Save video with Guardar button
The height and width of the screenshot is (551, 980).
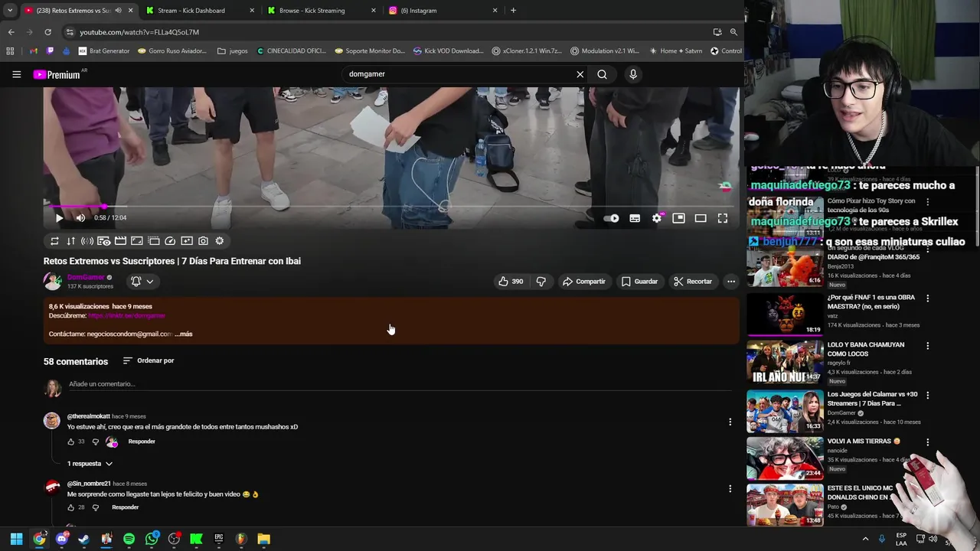coord(639,282)
